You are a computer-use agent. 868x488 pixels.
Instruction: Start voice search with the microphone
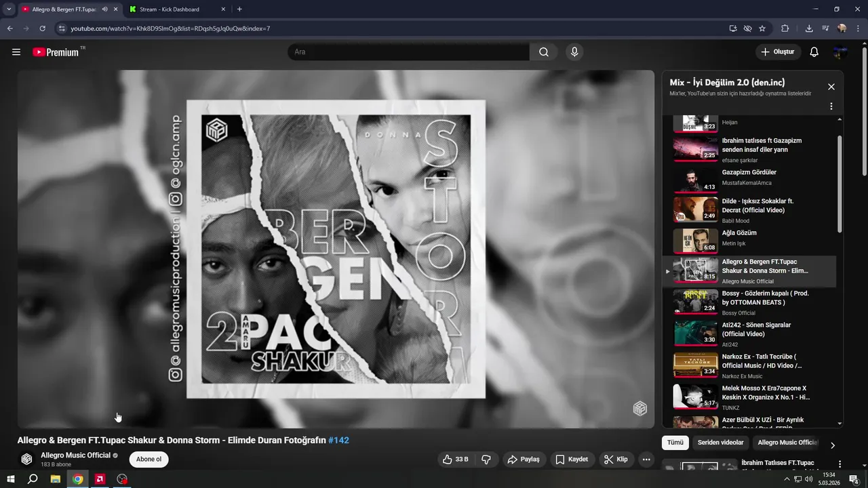coord(574,52)
